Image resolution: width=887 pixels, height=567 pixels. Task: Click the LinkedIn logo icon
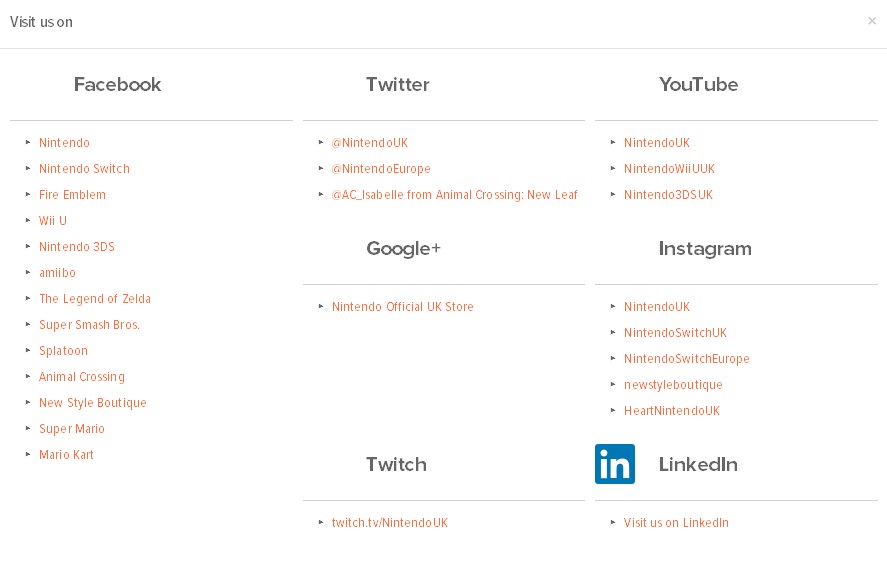[614, 464]
